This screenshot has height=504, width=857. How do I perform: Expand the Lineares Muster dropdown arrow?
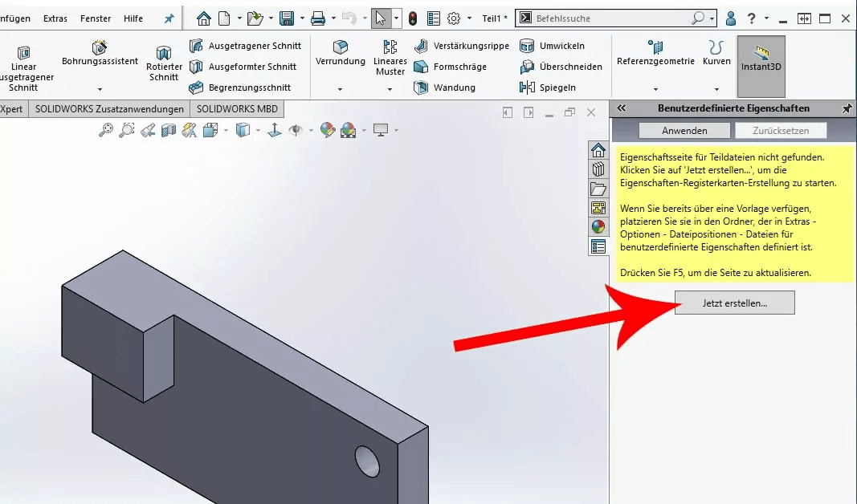coord(390,87)
